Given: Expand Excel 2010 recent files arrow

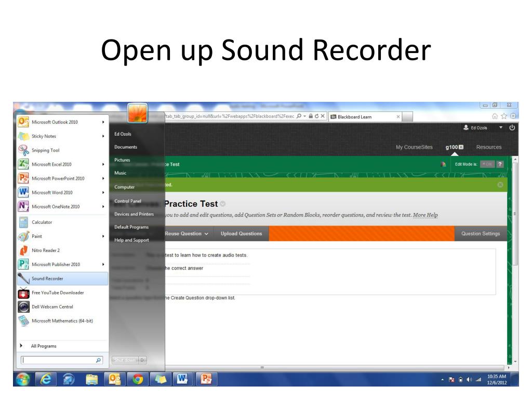Looking at the screenshot, I should tap(103, 164).
